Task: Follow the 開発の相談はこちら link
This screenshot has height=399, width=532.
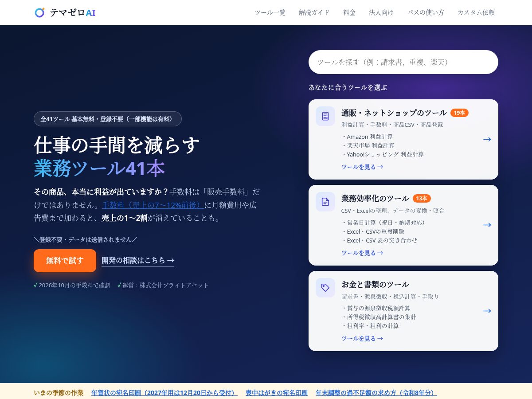Action: 138,260
